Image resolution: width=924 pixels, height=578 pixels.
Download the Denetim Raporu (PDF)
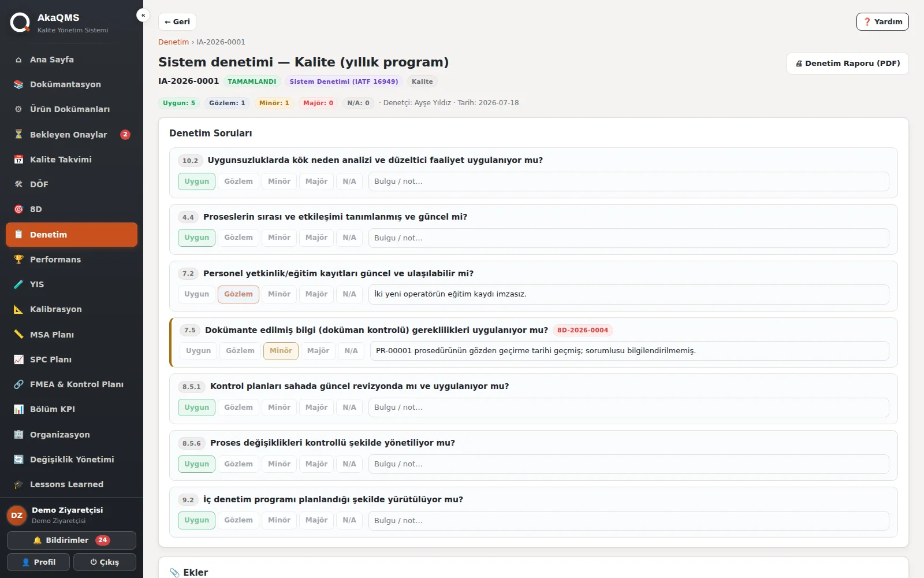[847, 64]
